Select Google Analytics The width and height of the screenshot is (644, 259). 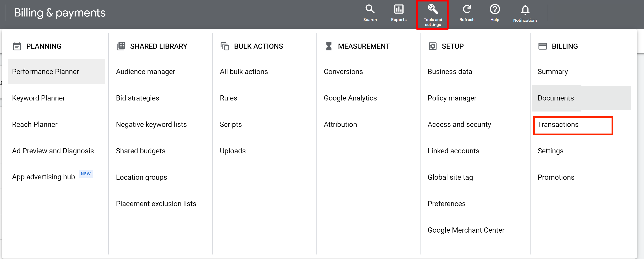tap(350, 98)
